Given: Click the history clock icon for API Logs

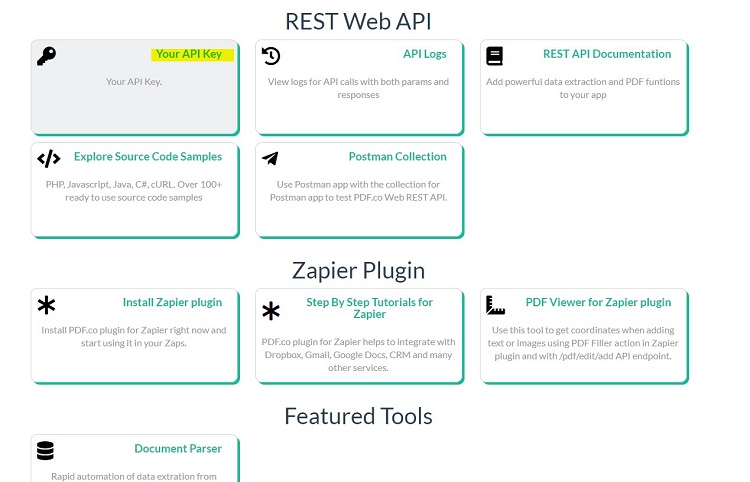Looking at the screenshot, I should point(271,56).
